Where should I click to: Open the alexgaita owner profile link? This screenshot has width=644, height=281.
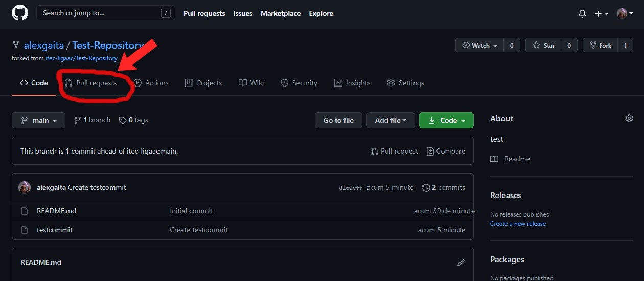coord(43,46)
